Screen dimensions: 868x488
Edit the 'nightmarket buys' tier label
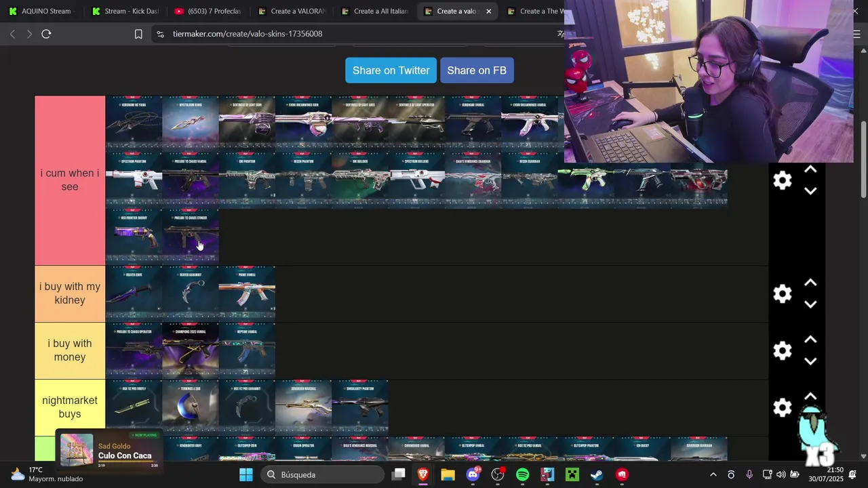click(x=70, y=407)
